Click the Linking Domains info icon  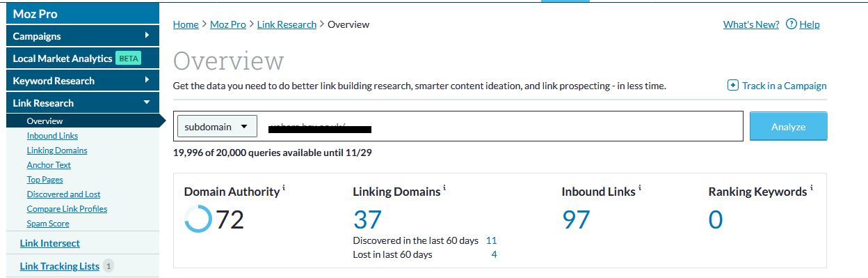tap(444, 188)
